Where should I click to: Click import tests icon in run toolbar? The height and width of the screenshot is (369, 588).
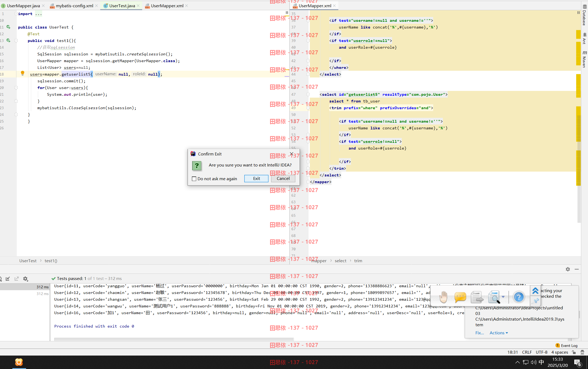point(8,279)
